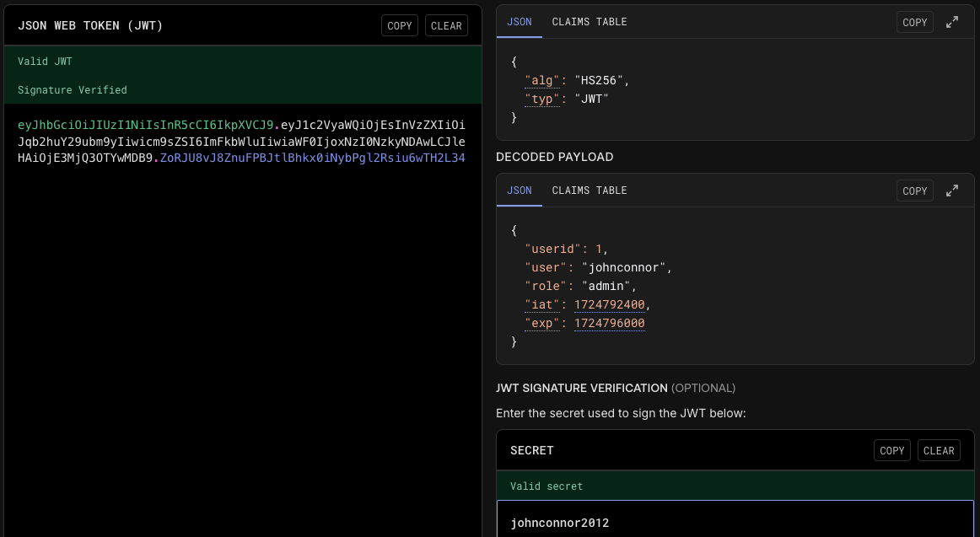Copy the decoded payload JSON

pos(914,191)
